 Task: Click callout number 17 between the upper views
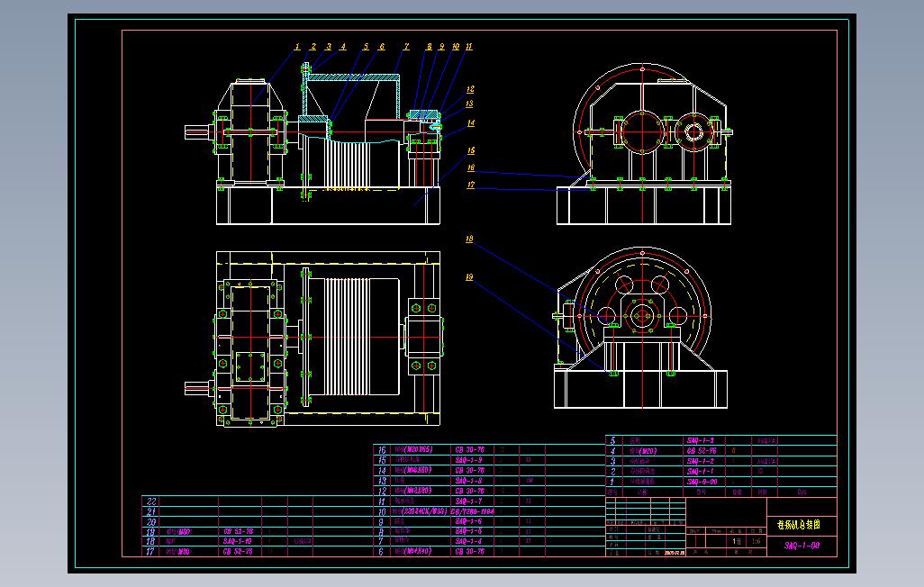(471, 185)
